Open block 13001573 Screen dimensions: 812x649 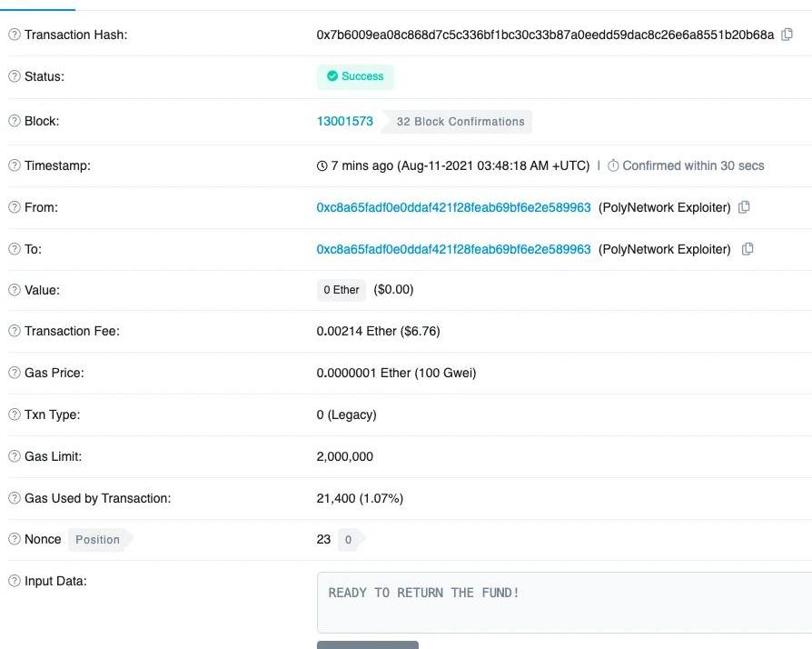344,121
